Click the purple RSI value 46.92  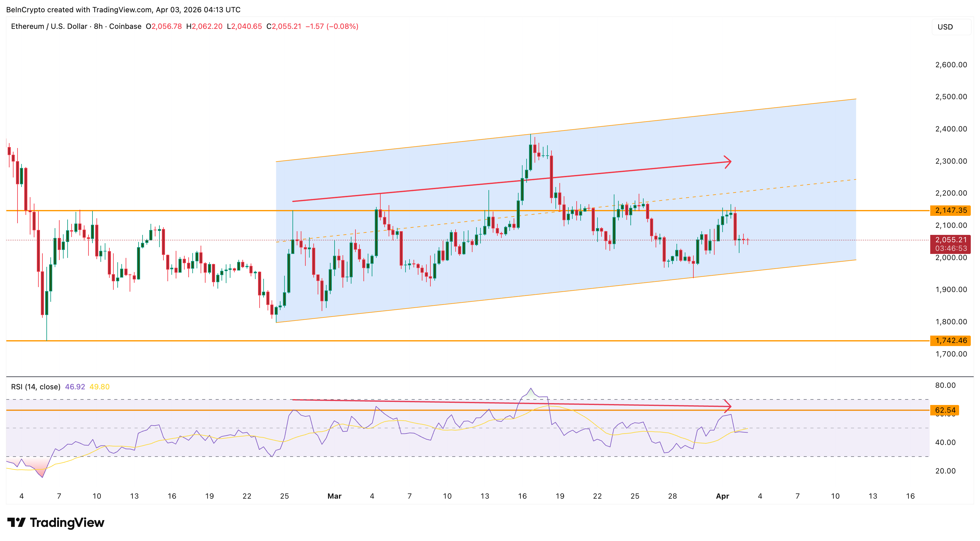click(x=75, y=387)
